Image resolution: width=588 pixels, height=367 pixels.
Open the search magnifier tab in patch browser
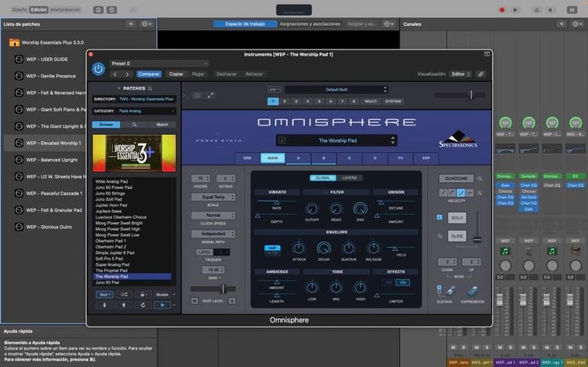coord(134,125)
